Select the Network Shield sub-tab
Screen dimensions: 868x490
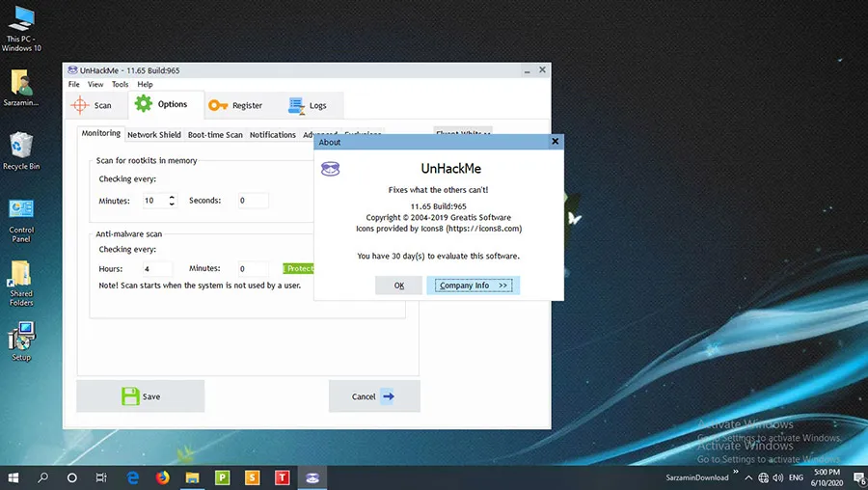point(154,134)
